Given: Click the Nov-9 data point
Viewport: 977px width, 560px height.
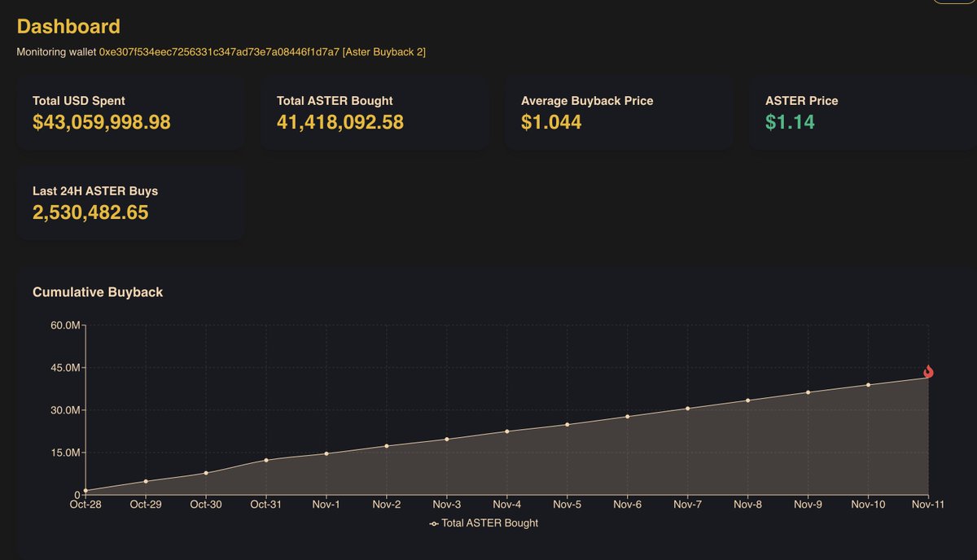Looking at the screenshot, I should click(808, 392).
